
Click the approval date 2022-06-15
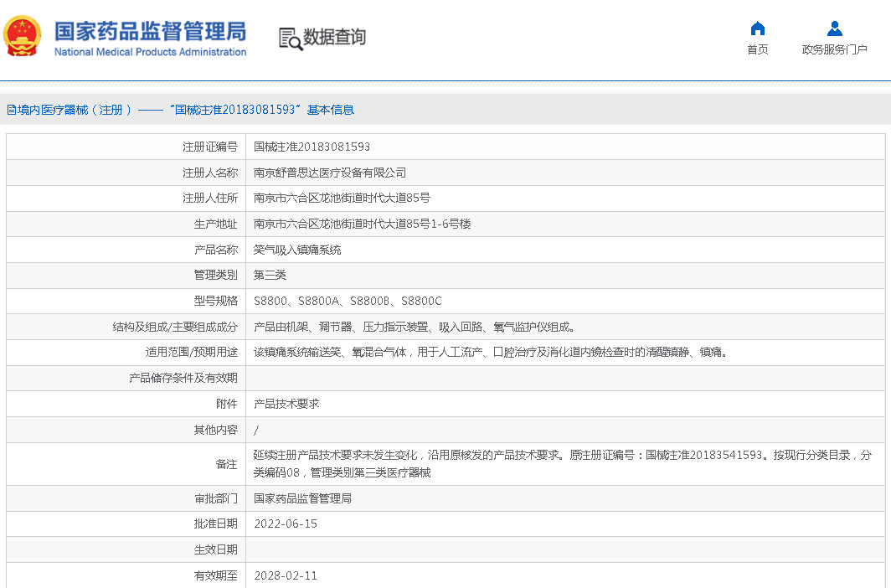[x=286, y=524]
